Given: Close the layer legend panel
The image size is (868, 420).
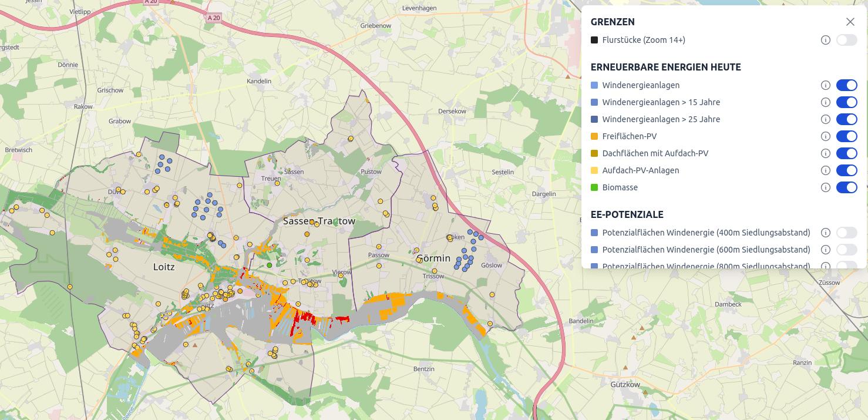Looking at the screenshot, I should tap(850, 22).
